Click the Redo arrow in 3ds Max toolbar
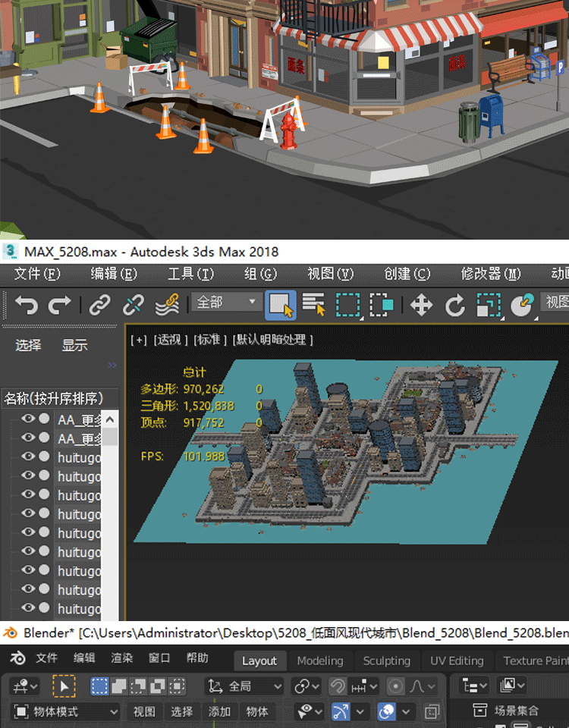Image resolution: width=569 pixels, height=728 pixels. (x=59, y=305)
